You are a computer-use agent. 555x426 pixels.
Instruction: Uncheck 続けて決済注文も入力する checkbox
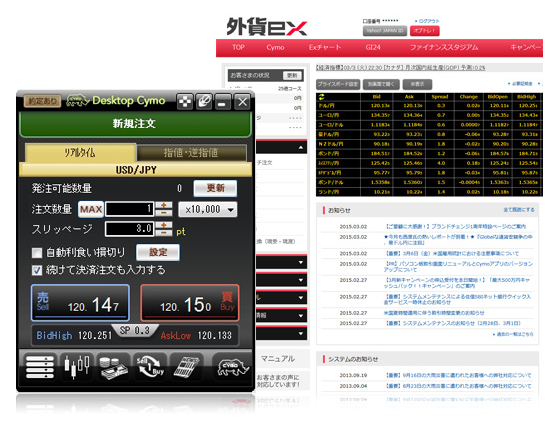(37, 270)
